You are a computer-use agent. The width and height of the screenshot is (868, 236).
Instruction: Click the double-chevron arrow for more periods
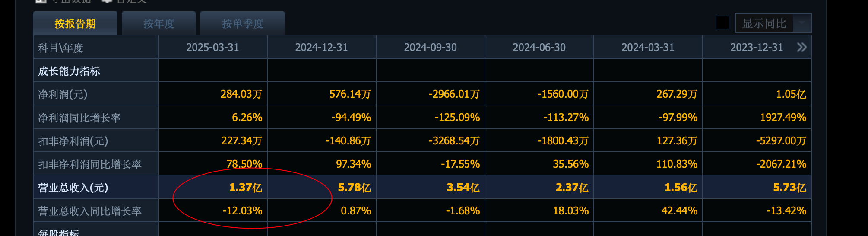point(801,47)
